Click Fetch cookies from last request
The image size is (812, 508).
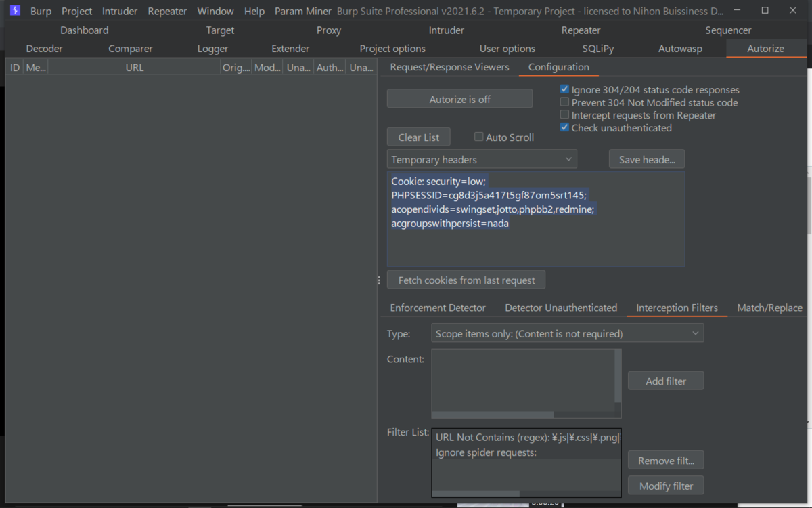coord(466,280)
